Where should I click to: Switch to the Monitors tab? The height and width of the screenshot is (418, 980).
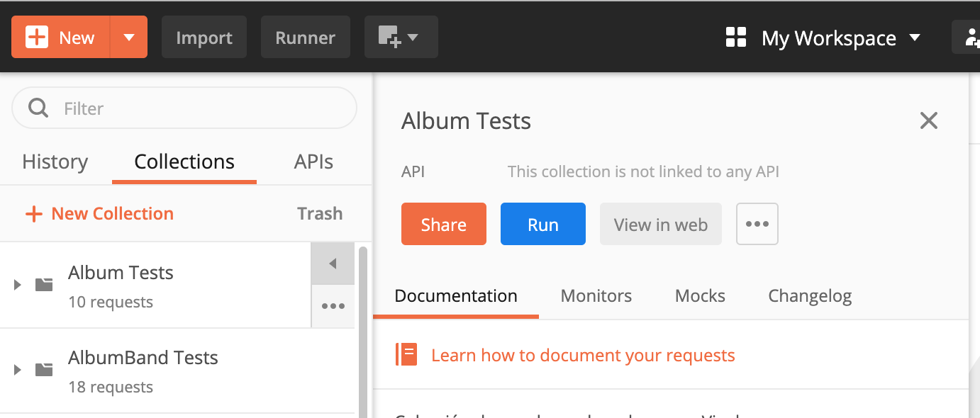596,296
